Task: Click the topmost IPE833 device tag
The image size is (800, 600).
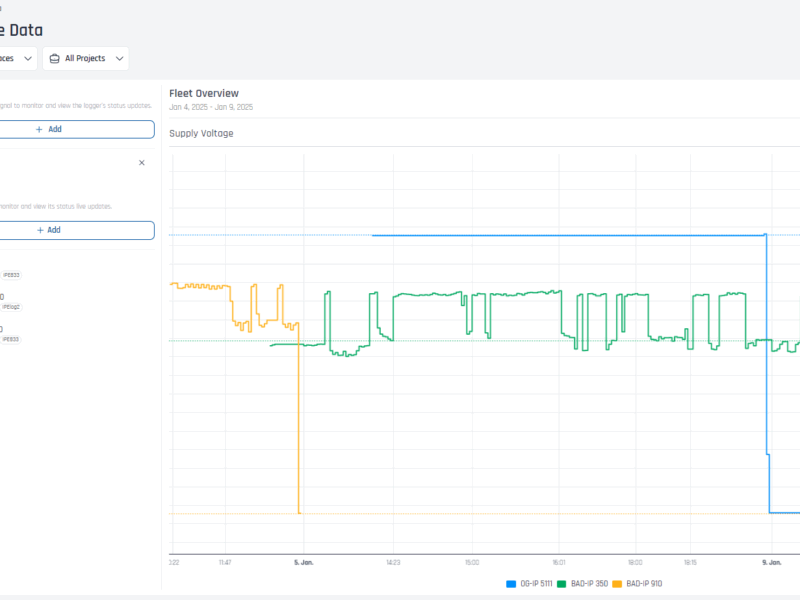Action: click(x=11, y=274)
